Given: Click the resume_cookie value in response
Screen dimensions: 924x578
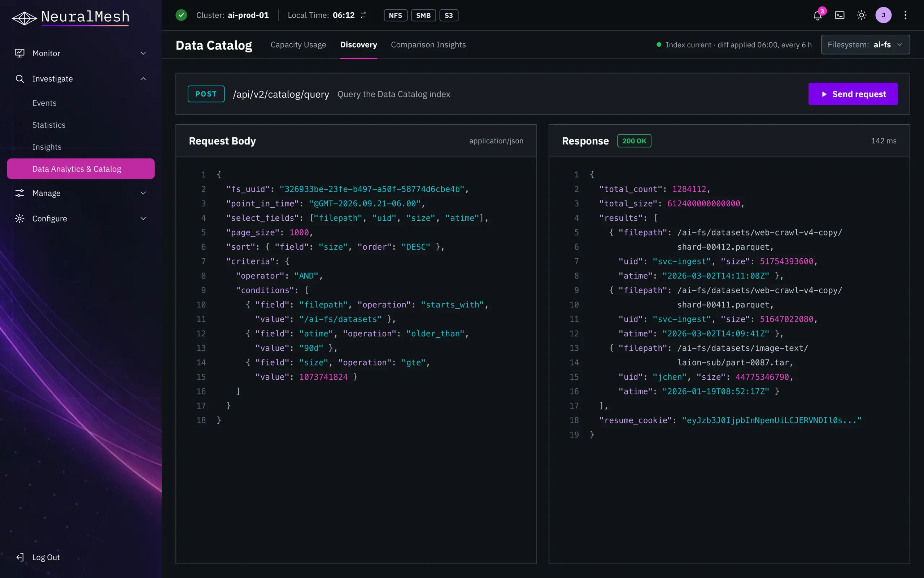Looking at the screenshot, I should [x=771, y=420].
